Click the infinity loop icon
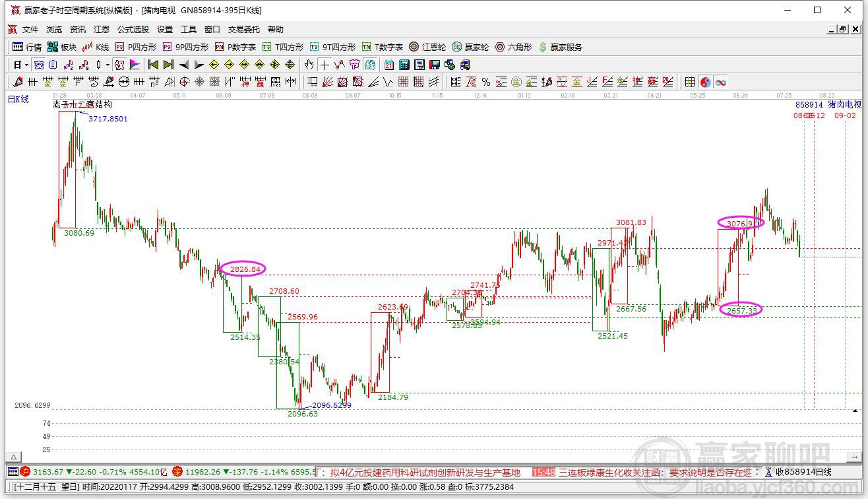The width and height of the screenshot is (868, 499). click(721, 82)
